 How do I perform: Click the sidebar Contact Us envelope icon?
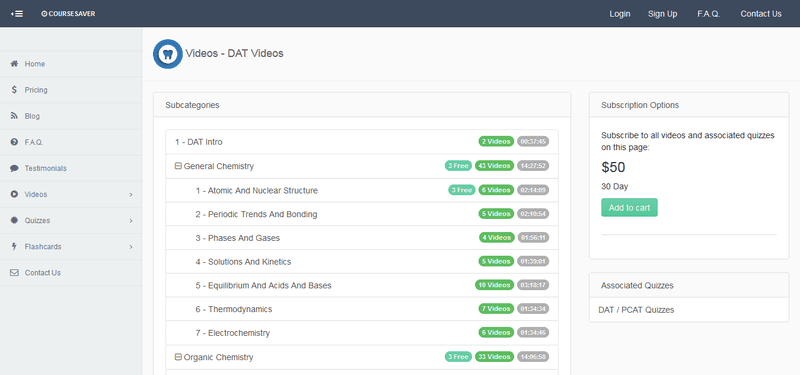coord(14,273)
